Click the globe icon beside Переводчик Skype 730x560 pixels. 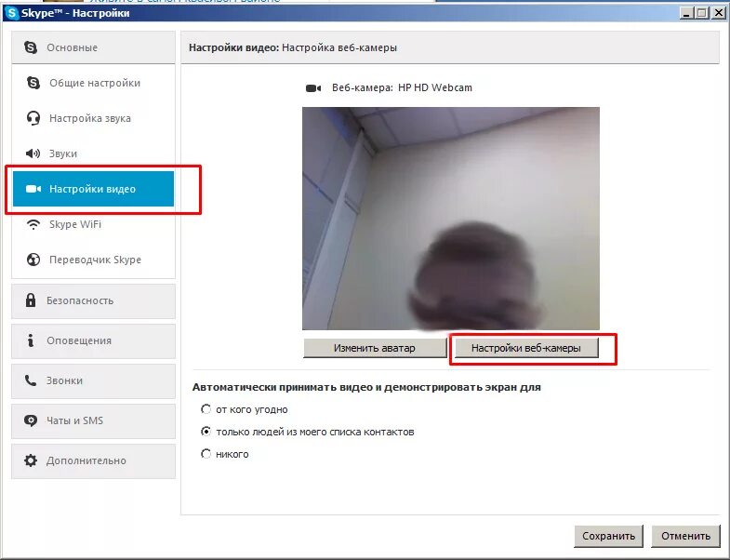[x=33, y=260]
